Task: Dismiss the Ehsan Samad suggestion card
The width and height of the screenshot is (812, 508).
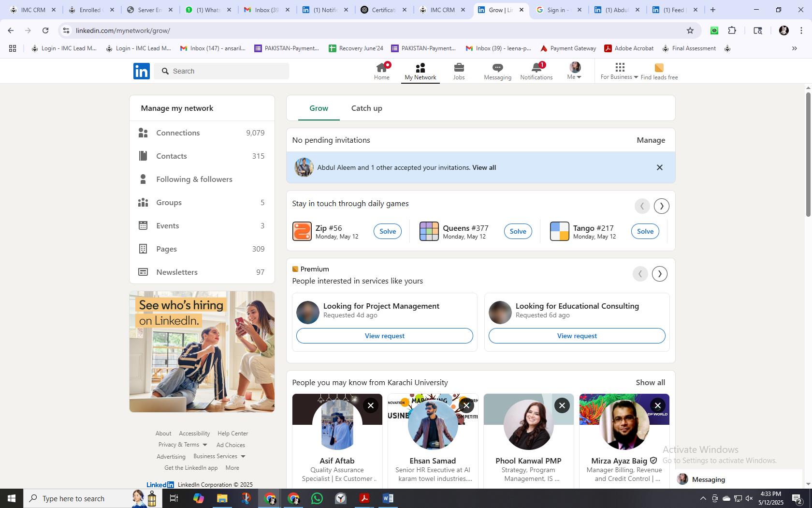Action: pos(466,405)
